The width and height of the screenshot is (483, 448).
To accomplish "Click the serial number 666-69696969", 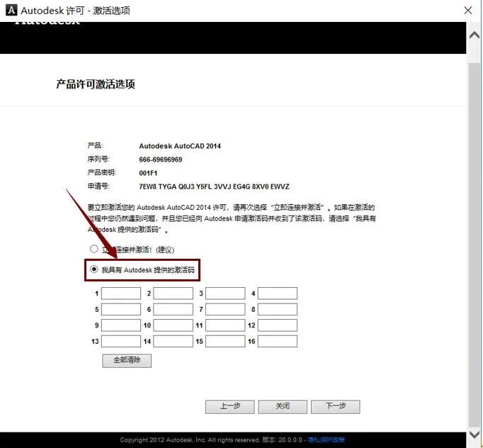I will click(x=161, y=159).
